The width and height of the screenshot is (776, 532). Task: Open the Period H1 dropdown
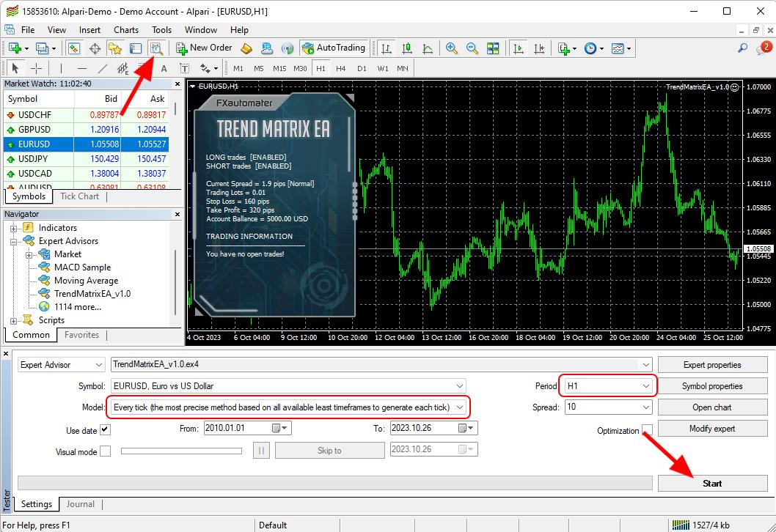coord(608,385)
